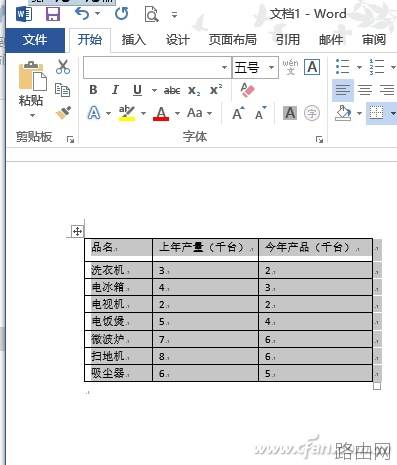The height and width of the screenshot is (465, 397).
Task: Click the 上年产量（千台） header cell
Action: [205, 249]
